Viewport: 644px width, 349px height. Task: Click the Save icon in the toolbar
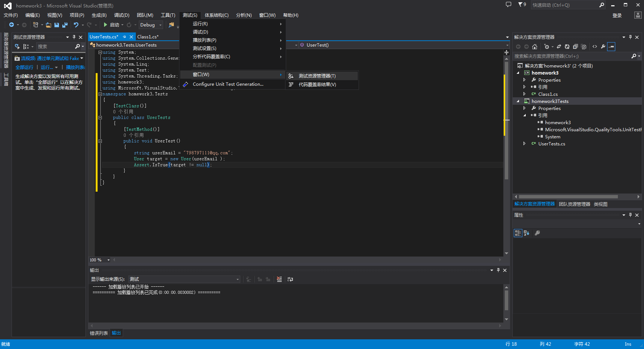click(57, 25)
